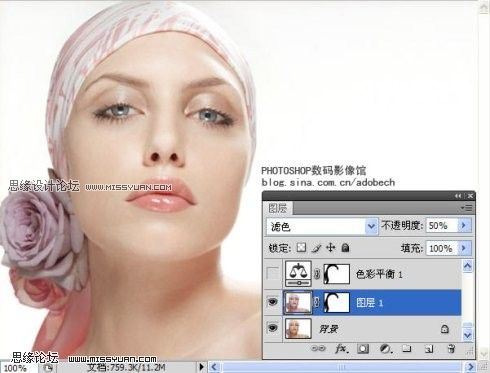Lock image pixels brush icon
The image size is (490, 373).
(316, 248)
